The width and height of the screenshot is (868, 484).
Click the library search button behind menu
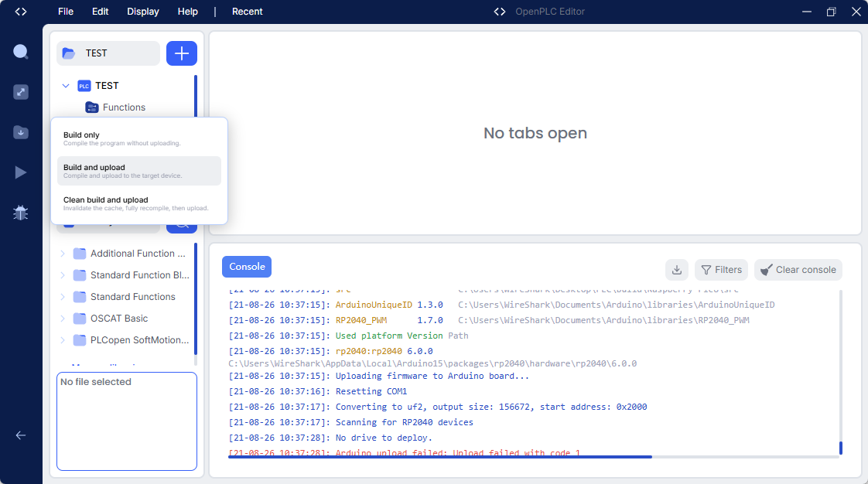(x=182, y=227)
